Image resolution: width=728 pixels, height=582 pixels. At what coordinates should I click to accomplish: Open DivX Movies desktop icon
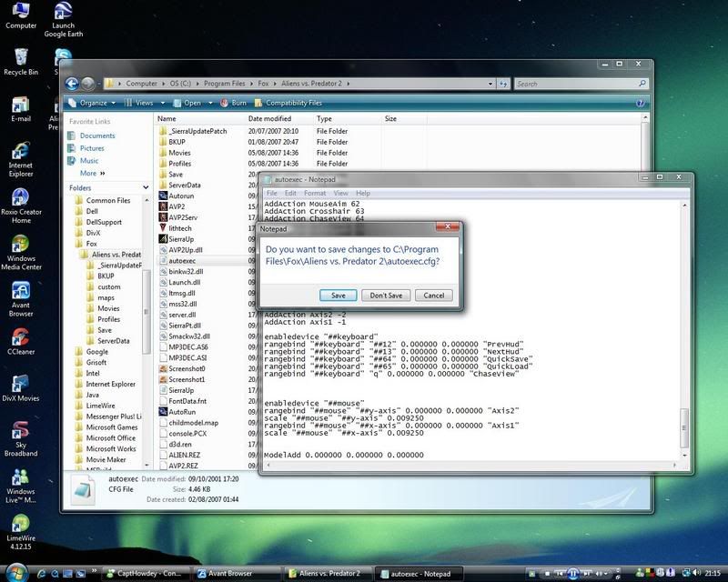(21, 388)
